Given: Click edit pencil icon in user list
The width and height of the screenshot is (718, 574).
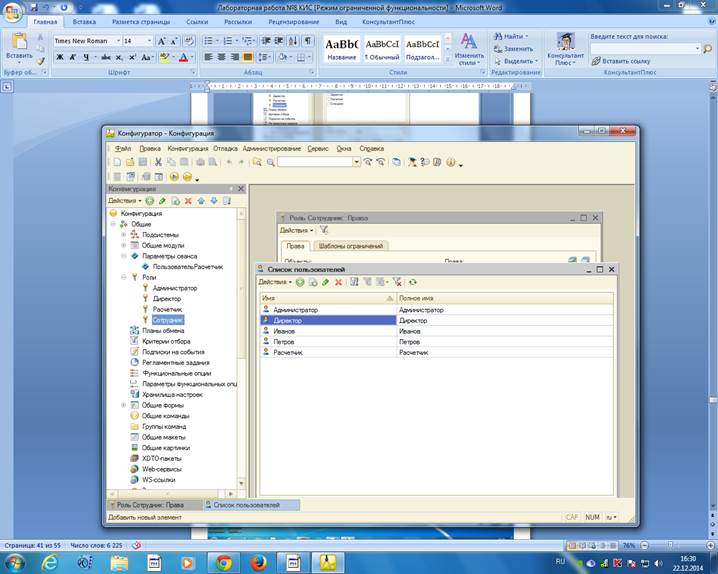Looking at the screenshot, I should 326,282.
